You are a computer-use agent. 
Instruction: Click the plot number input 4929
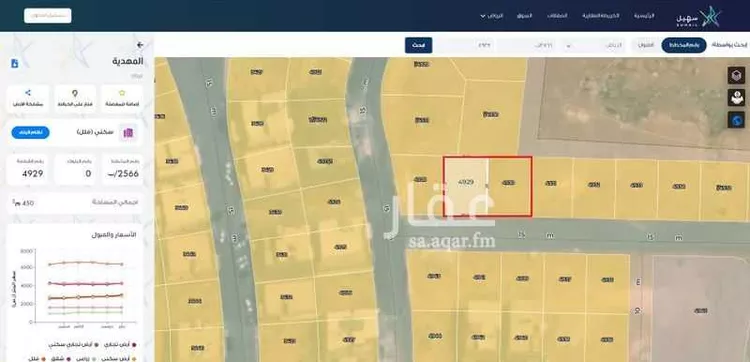465,45
